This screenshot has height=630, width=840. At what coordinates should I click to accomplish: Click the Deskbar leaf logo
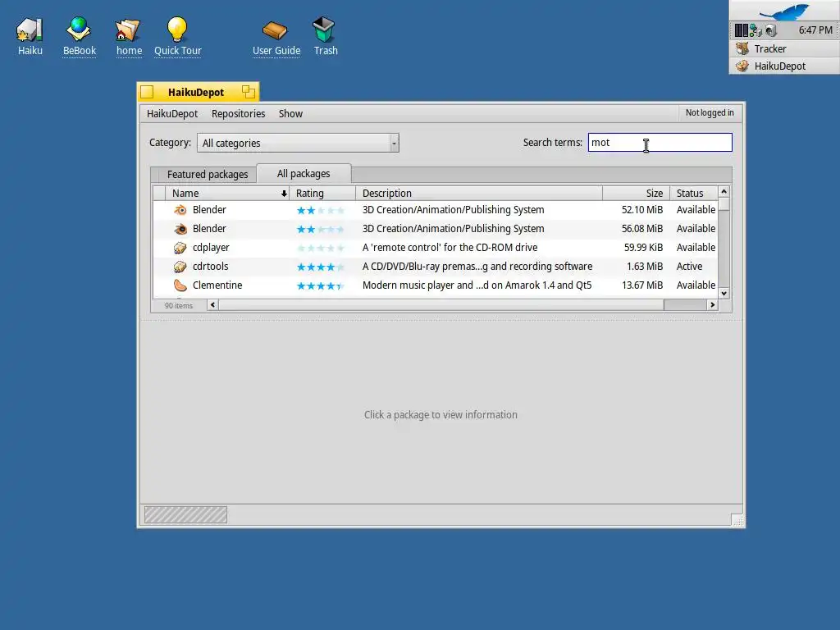(x=785, y=11)
